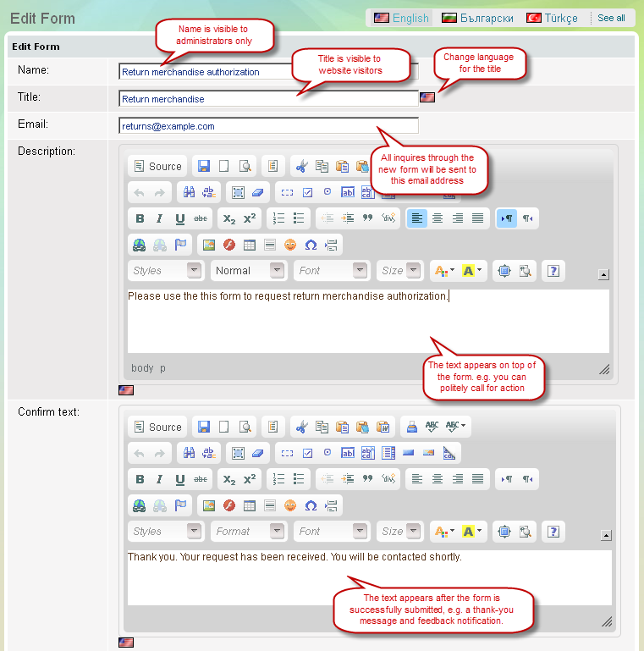Click Source button in Confirm text editor
The image size is (644, 651).
click(157, 428)
